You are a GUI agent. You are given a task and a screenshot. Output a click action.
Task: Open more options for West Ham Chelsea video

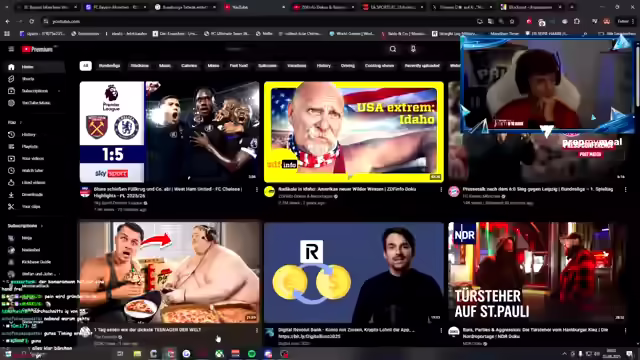[257, 190]
